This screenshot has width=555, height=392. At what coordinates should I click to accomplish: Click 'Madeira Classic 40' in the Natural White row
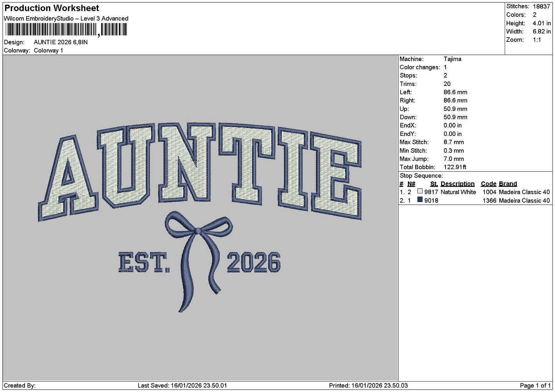tap(524, 192)
